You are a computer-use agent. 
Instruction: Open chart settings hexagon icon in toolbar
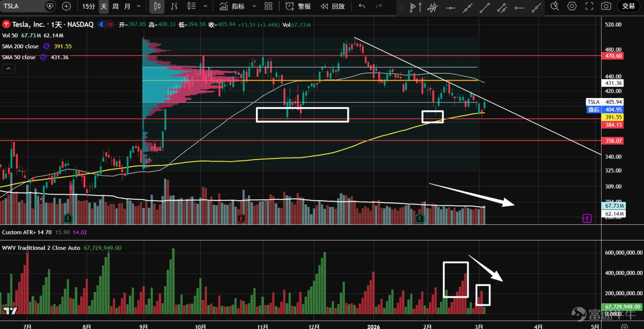(572, 6)
